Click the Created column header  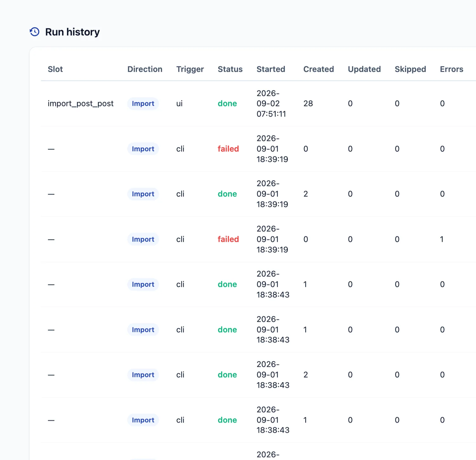click(x=319, y=69)
